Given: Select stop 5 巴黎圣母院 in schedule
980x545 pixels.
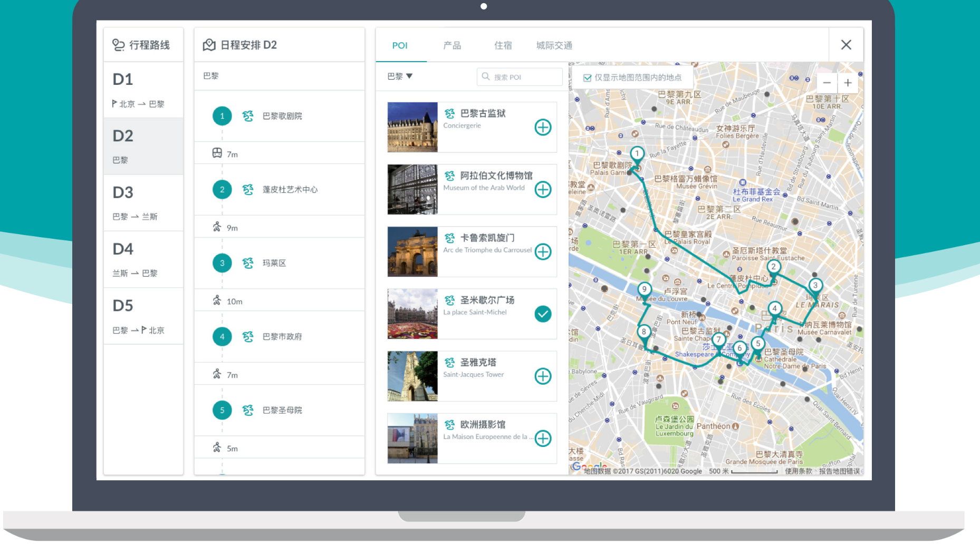Looking at the screenshot, I should tap(280, 410).
